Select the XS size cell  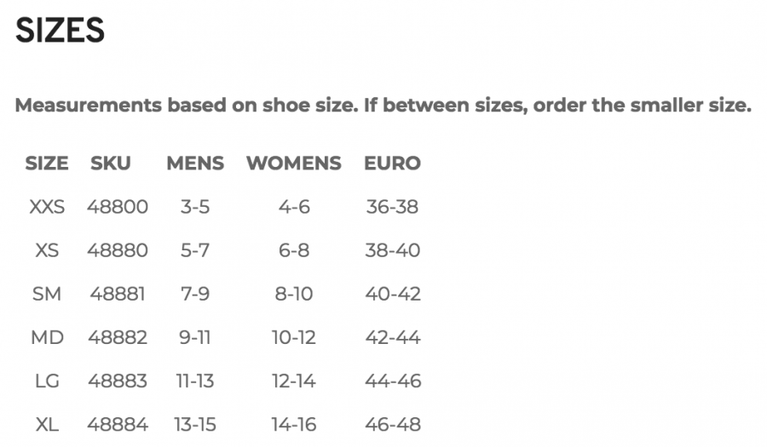(x=47, y=251)
